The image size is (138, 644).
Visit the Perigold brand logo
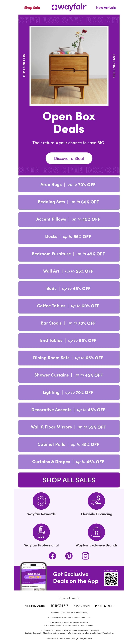click(x=104, y=606)
